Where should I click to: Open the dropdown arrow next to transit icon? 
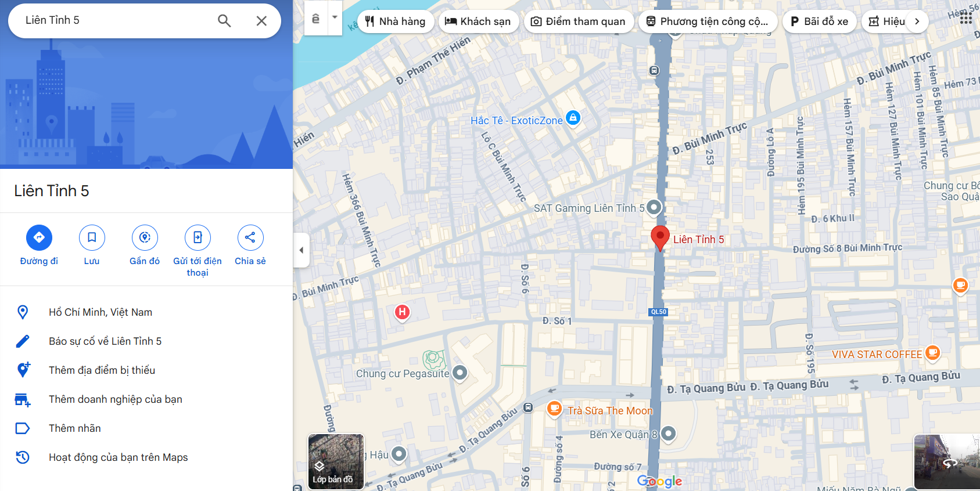coord(335,17)
